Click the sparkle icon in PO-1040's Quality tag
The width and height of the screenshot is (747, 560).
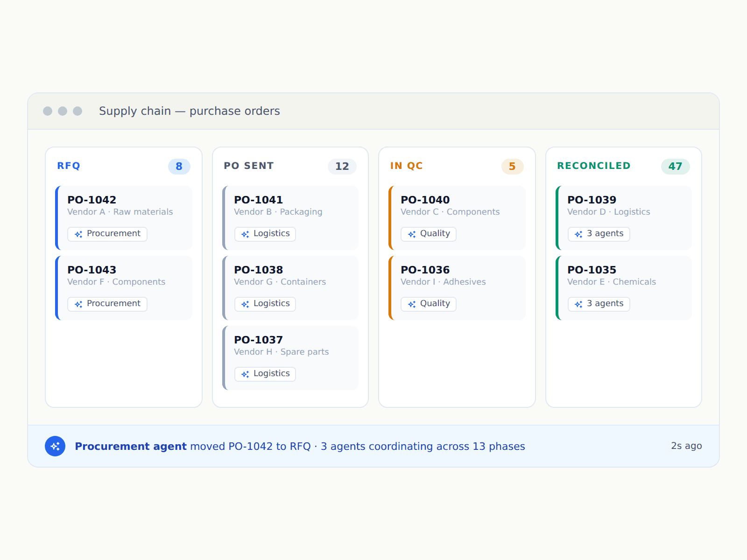412,234
